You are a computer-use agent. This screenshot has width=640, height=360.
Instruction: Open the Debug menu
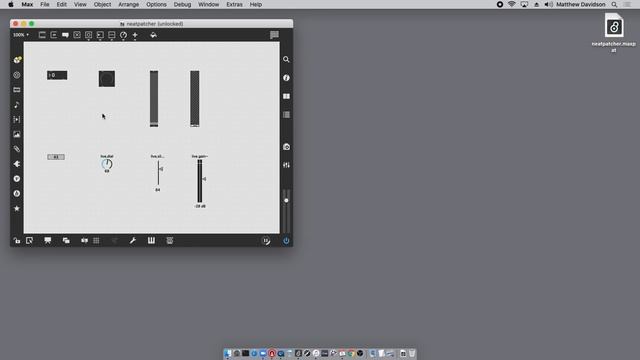(x=182, y=4)
